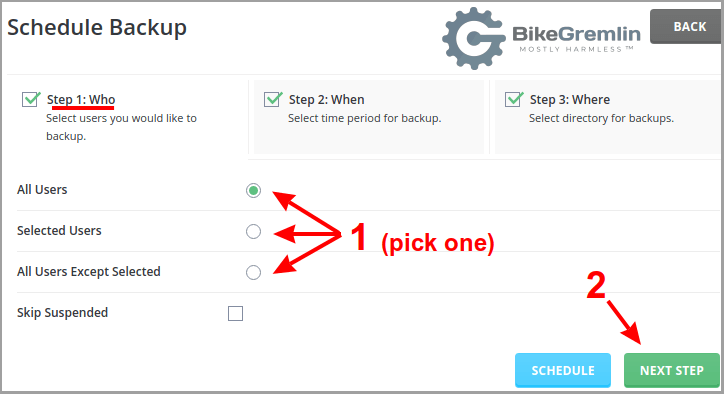Click the Schedule Backup page heading

click(x=97, y=28)
